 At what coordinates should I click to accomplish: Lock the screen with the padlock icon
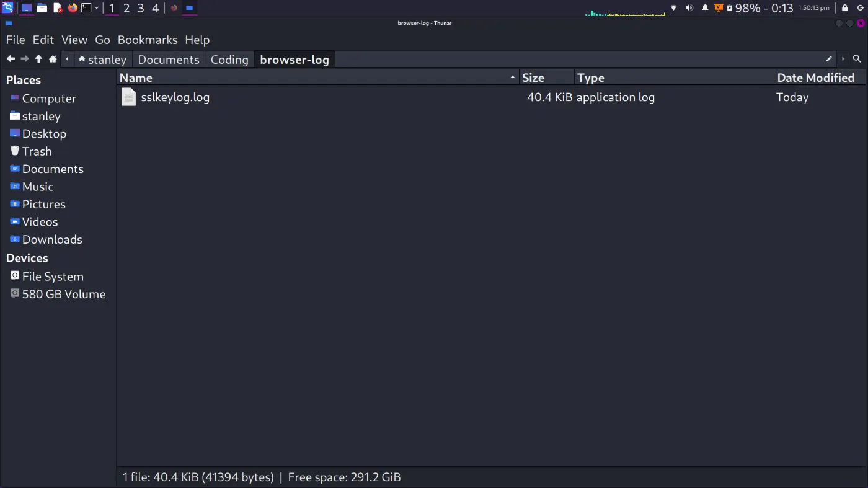(x=845, y=7)
